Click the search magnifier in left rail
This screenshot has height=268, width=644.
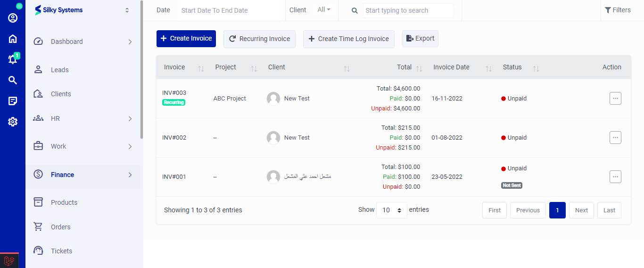tap(13, 80)
